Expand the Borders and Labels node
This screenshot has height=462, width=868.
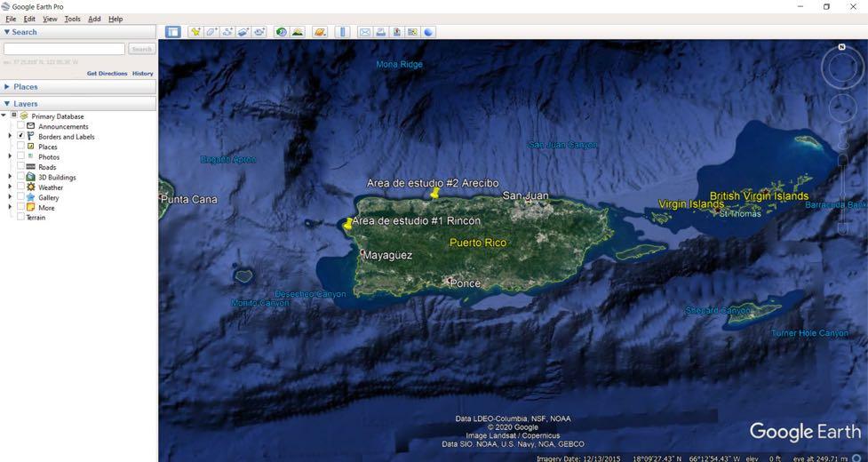[x=10, y=136]
